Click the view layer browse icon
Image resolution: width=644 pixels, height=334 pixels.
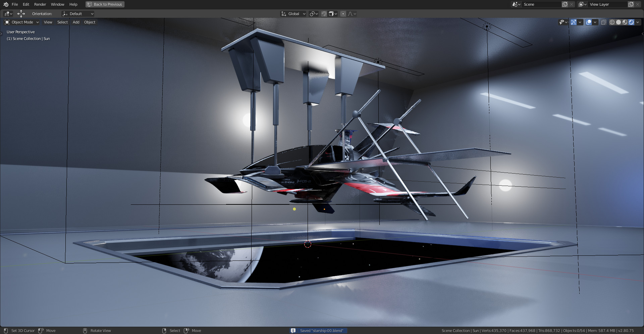tap(582, 4)
